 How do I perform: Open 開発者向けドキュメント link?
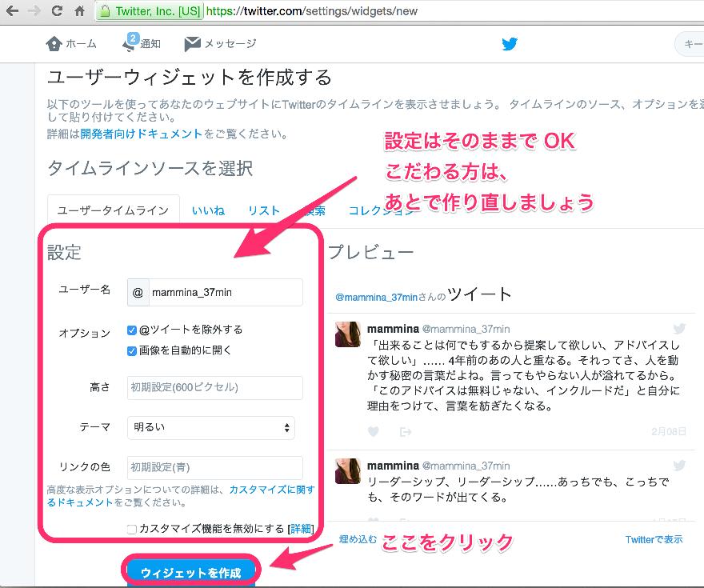142,134
